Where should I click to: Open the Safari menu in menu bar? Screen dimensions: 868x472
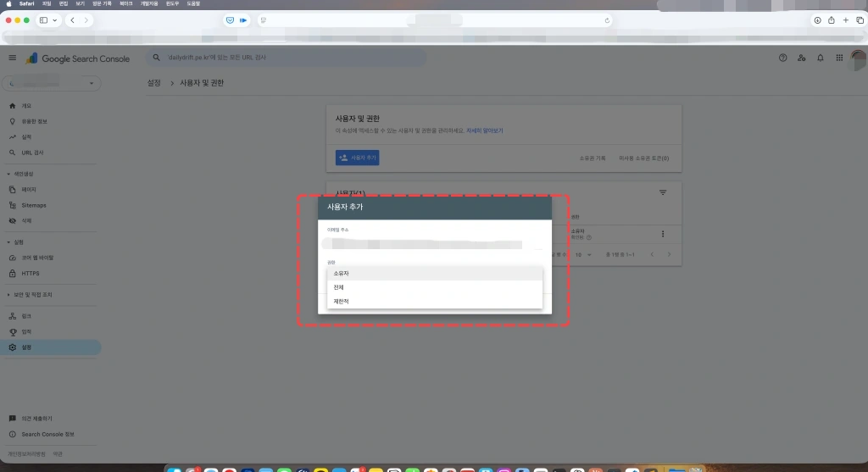point(26,4)
